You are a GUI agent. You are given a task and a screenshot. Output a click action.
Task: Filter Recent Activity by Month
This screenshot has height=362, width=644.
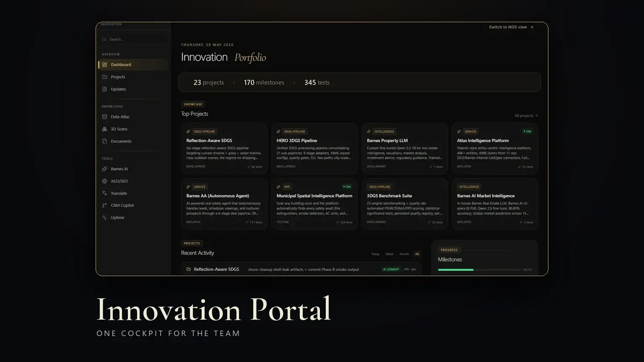pos(404,254)
